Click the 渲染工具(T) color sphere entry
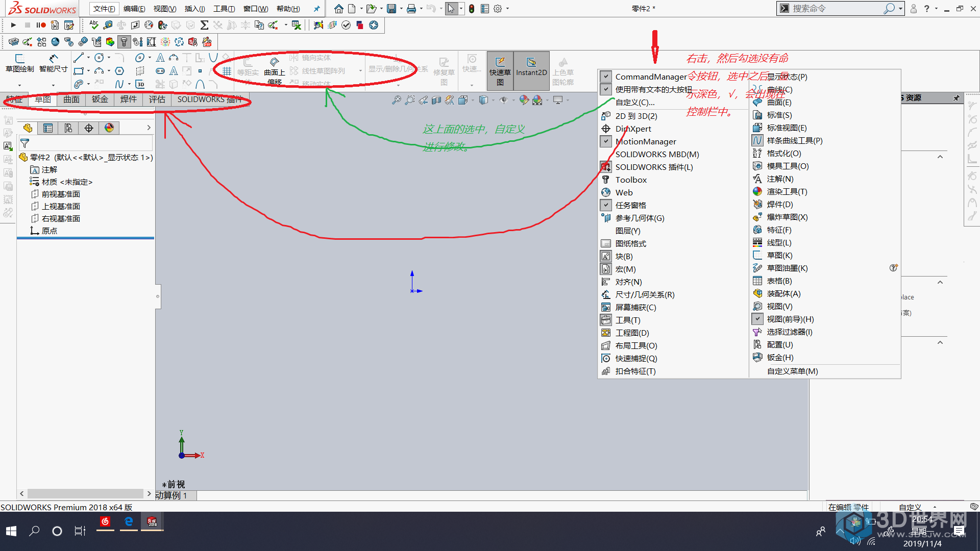This screenshot has width=980, height=551. [x=787, y=191]
